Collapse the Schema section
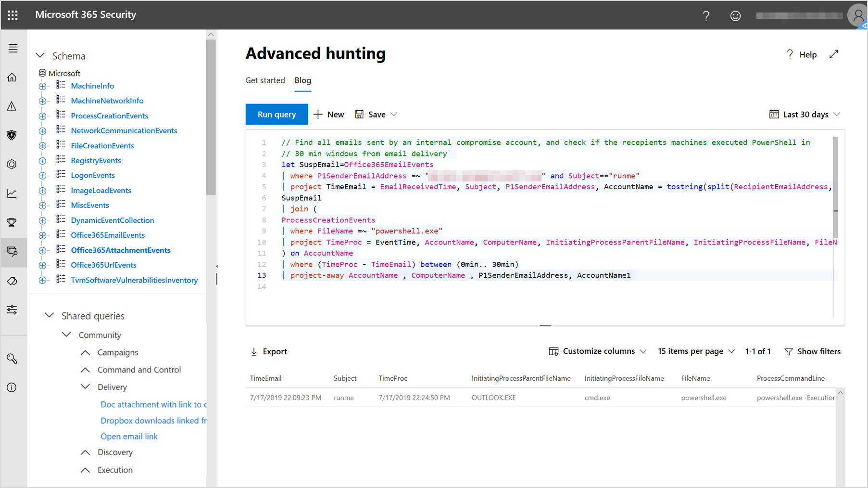This screenshot has width=868, height=488. click(40, 55)
